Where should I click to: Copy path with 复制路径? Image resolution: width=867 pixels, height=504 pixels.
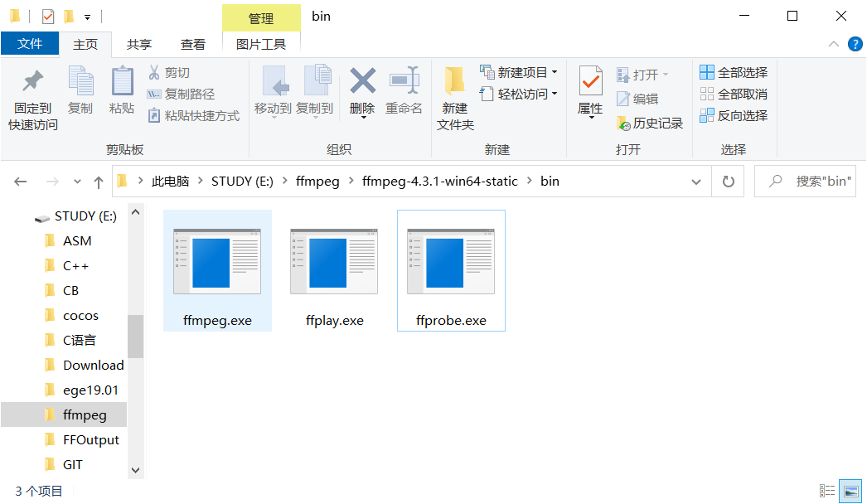click(182, 94)
